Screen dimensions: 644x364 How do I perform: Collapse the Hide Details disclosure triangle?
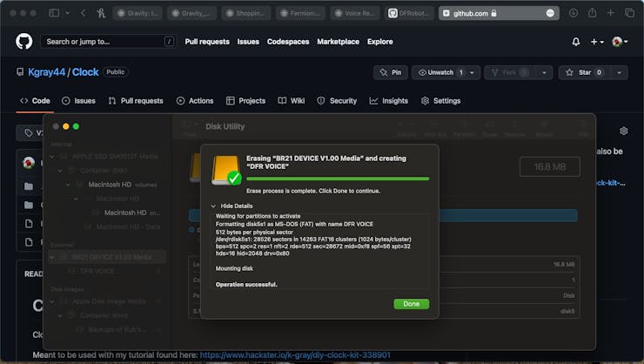[213, 206]
